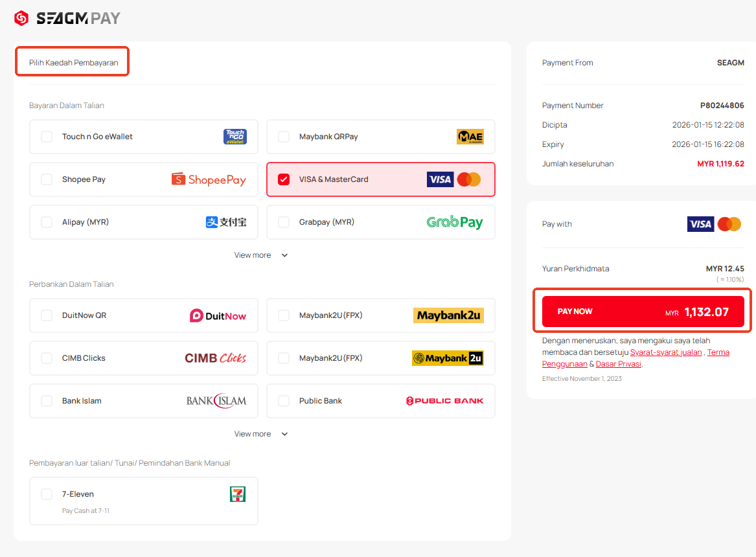Uncheck the VISA & MasterCard checkbox
Image resolution: width=756 pixels, height=557 pixels.
coord(284,179)
